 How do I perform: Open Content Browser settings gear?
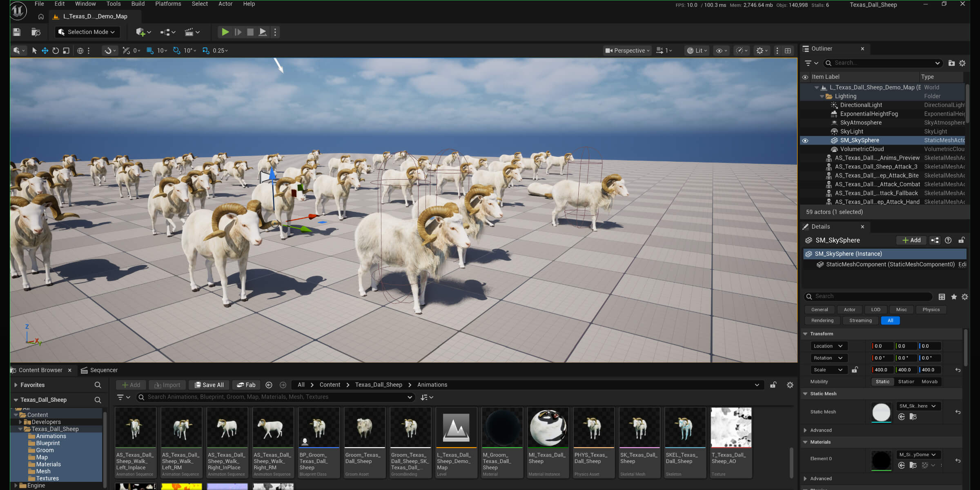[x=790, y=385]
